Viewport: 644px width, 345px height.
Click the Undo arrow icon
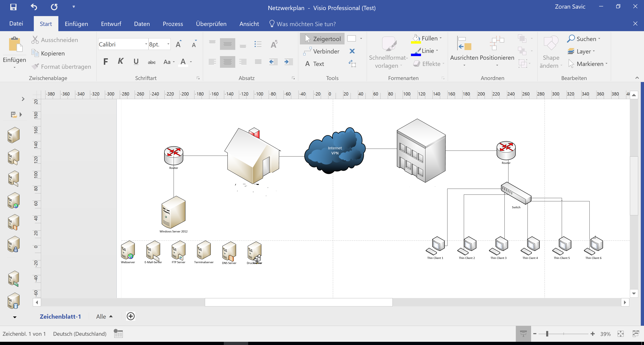click(34, 7)
